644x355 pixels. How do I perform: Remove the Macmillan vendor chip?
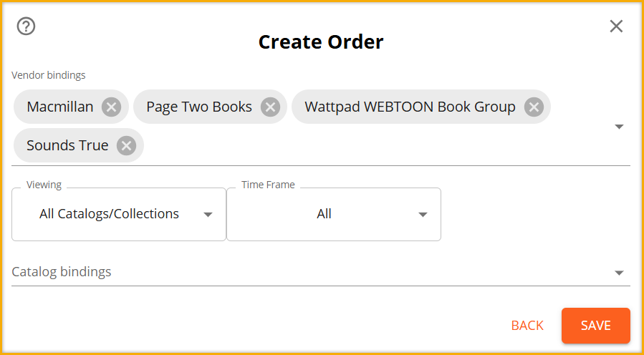pyautogui.click(x=111, y=107)
